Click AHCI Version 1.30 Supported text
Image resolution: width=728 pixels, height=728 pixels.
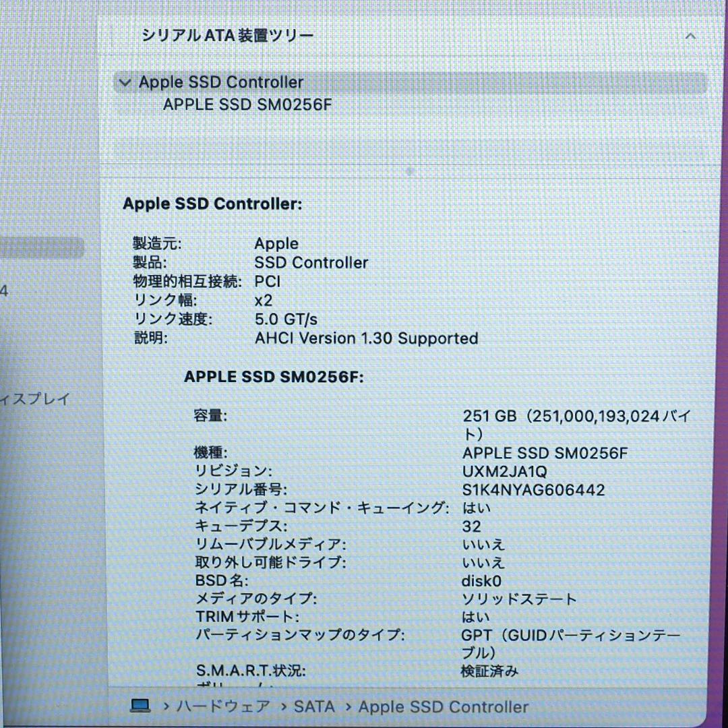(366, 338)
